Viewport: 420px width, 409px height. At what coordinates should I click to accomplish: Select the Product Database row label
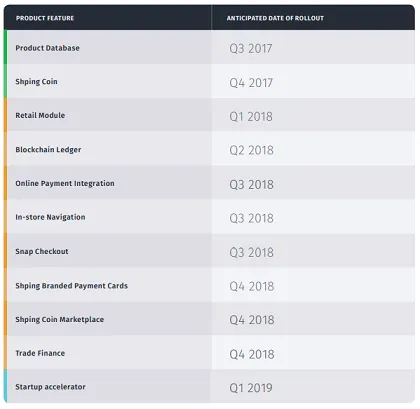pyautogui.click(x=47, y=48)
